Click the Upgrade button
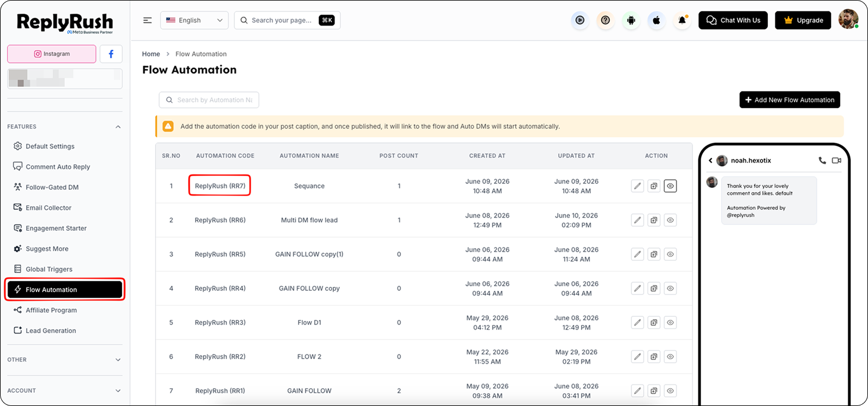This screenshot has height=406, width=868. coord(803,20)
